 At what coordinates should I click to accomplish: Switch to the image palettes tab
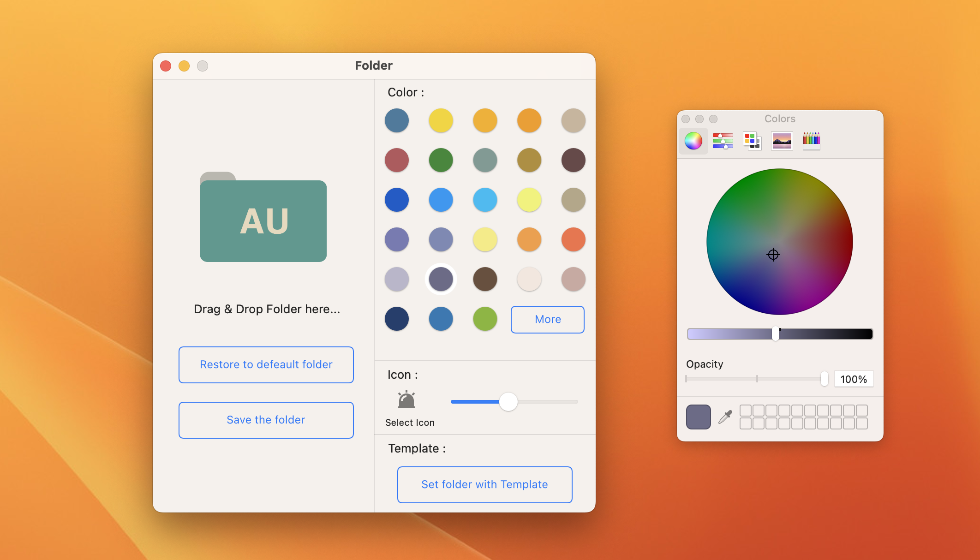[782, 141]
